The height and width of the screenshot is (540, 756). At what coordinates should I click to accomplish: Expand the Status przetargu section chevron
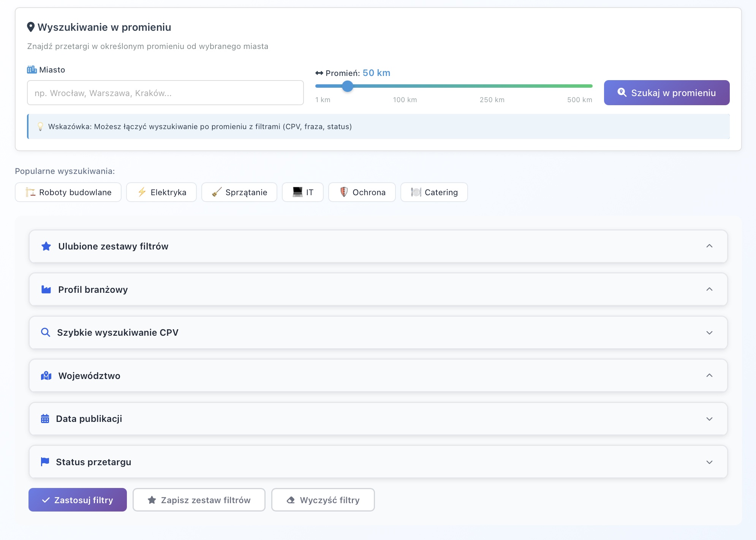tap(709, 462)
